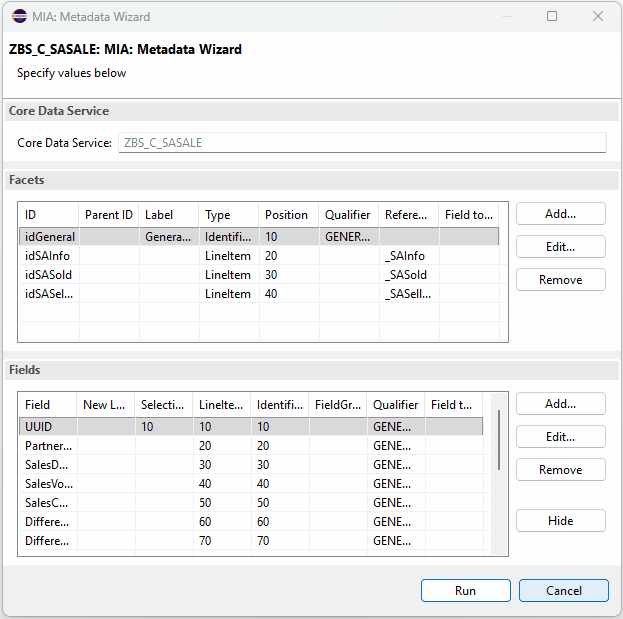Remove the selected facet
The width and height of the screenshot is (623, 619).
tap(560, 280)
